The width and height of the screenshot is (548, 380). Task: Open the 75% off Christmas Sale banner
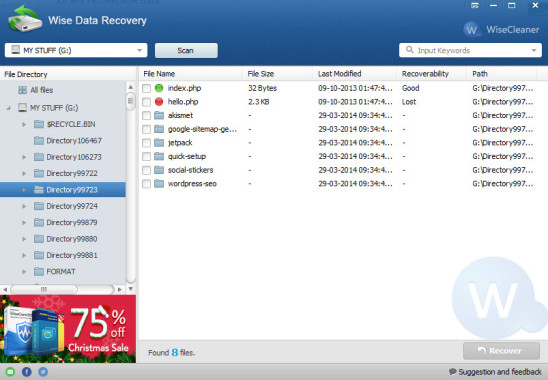(x=68, y=329)
